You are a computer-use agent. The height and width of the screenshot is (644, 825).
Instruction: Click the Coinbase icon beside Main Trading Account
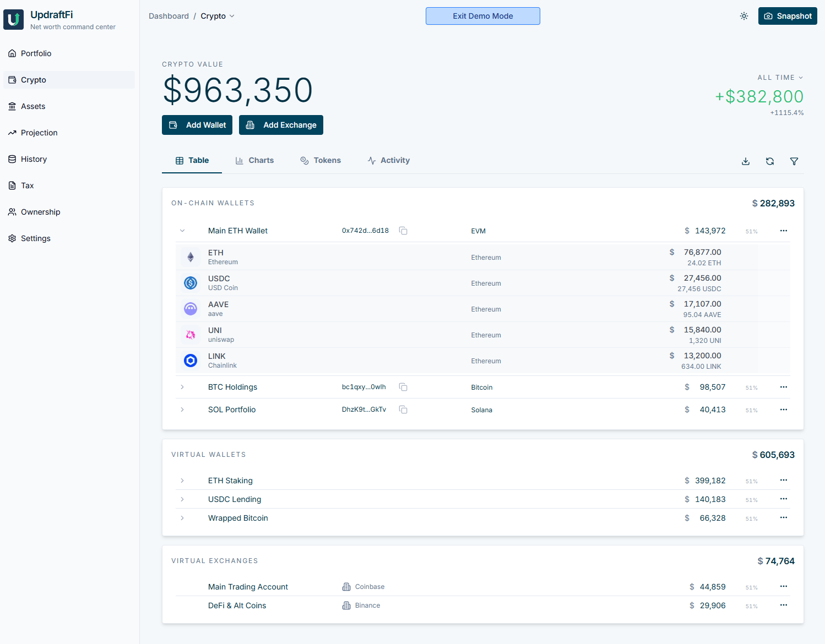pos(346,586)
